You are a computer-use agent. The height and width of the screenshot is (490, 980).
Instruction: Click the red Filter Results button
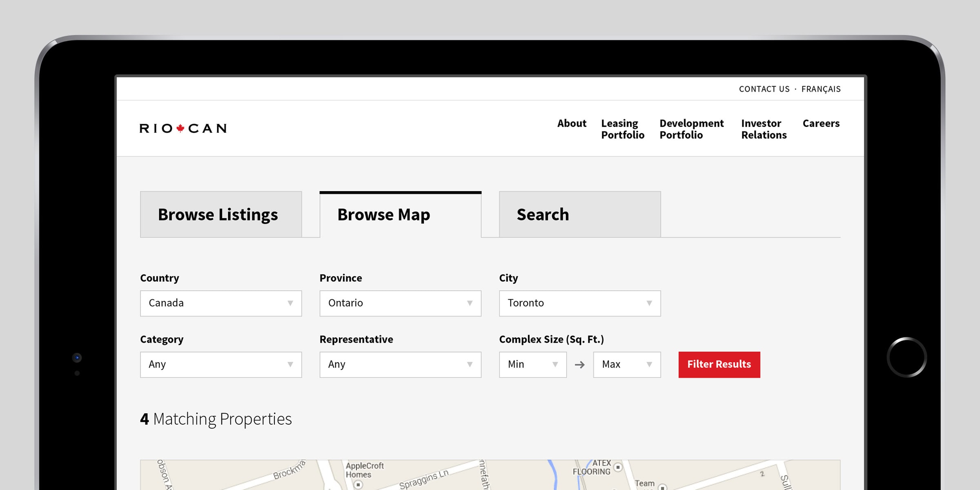pyautogui.click(x=719, y=365)
